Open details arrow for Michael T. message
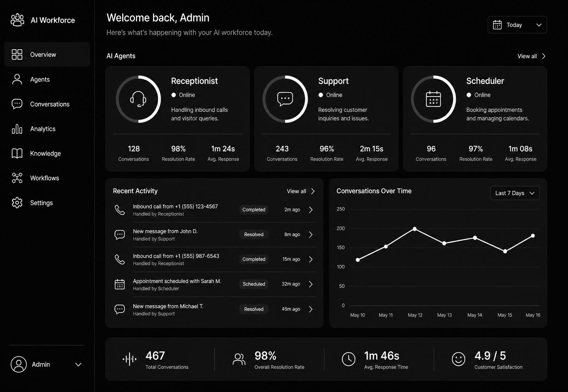This screenshot has height=392, width=568. pyautogui.click(x=311, y=309)
